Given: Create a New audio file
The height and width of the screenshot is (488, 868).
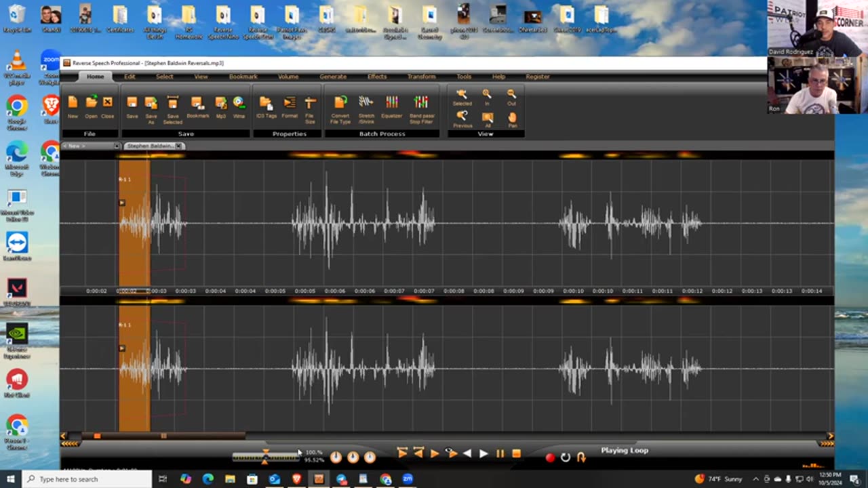Looking at the screenshot, I should point(73,107).
